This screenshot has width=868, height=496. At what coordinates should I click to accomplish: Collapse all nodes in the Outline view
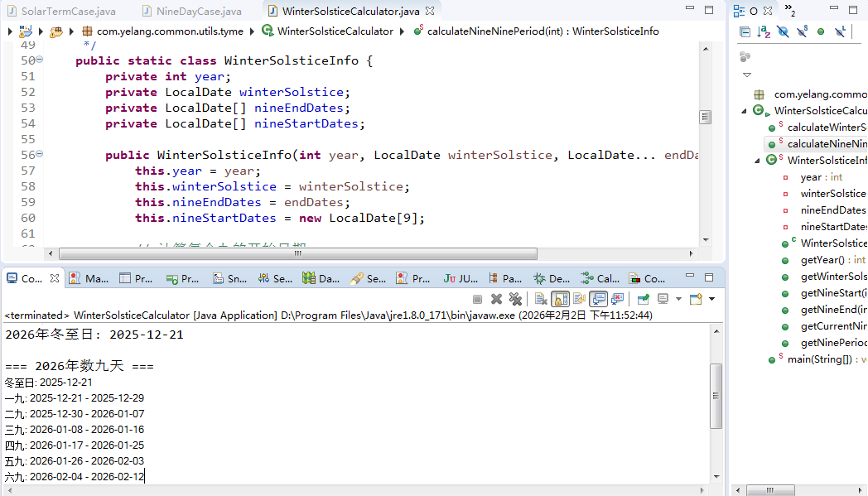745,31
